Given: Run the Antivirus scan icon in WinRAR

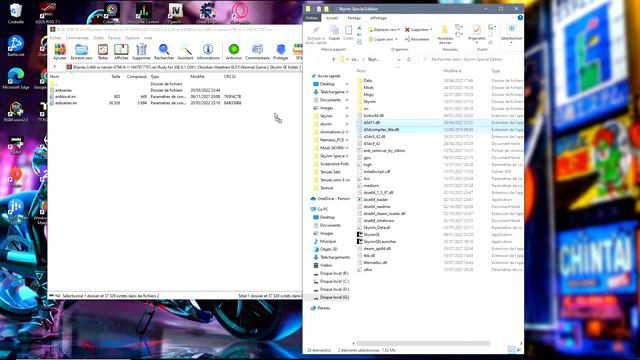Looking at the screenshot, I should (234, 52).
